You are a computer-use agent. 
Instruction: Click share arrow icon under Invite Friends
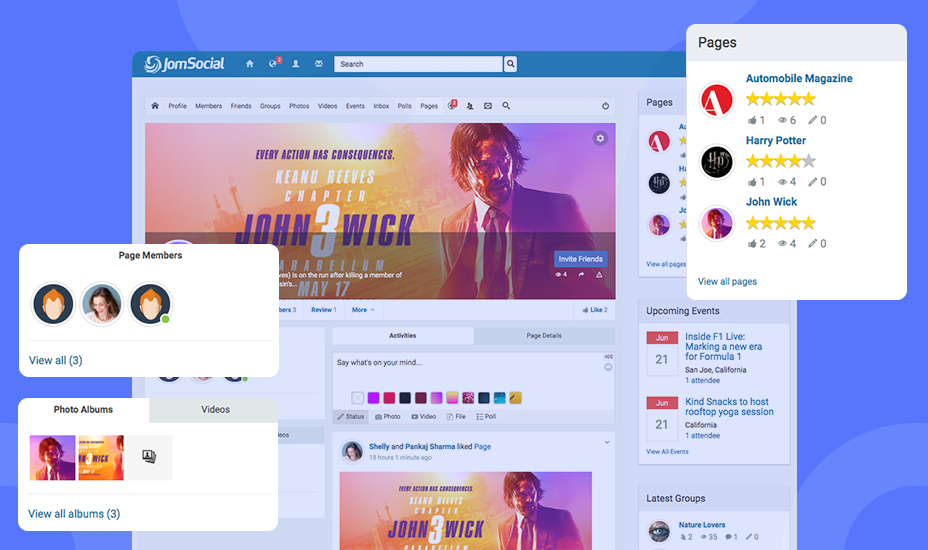(x=581, y=275)
